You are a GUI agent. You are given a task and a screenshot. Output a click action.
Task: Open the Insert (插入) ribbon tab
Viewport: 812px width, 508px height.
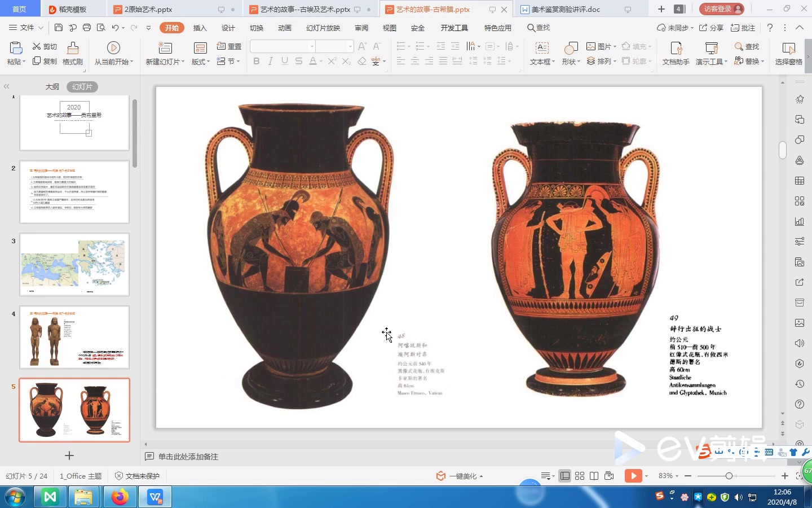[200, 28]
